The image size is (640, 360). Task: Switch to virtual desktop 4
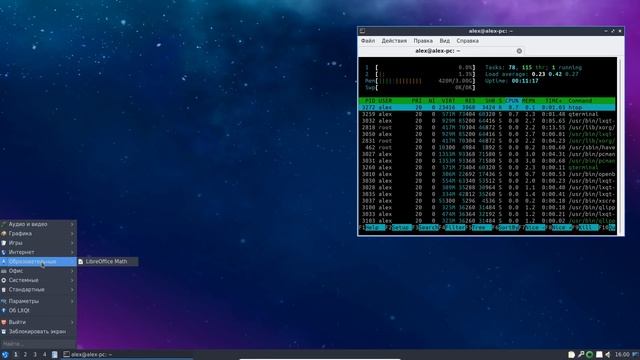point(44,355)
